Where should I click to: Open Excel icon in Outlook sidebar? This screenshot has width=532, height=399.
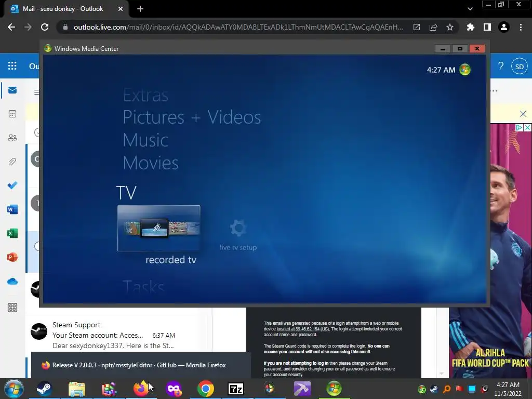point(12,233)
